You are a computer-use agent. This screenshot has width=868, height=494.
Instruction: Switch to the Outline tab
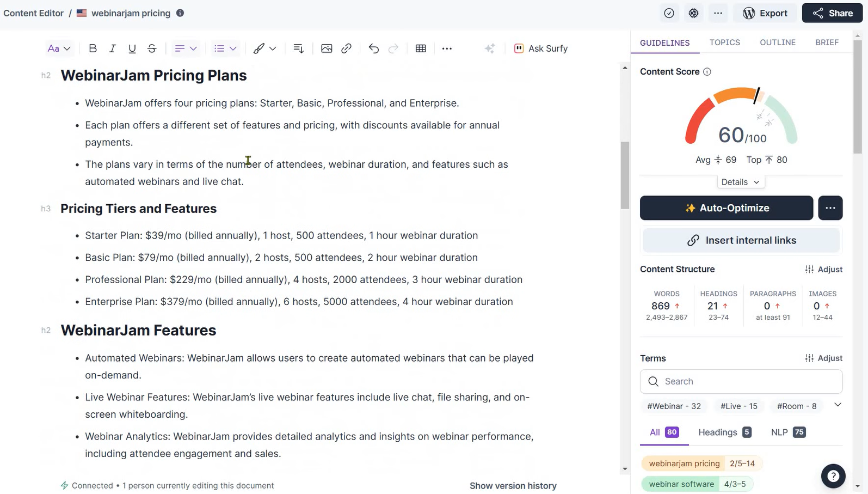(777, 42)
